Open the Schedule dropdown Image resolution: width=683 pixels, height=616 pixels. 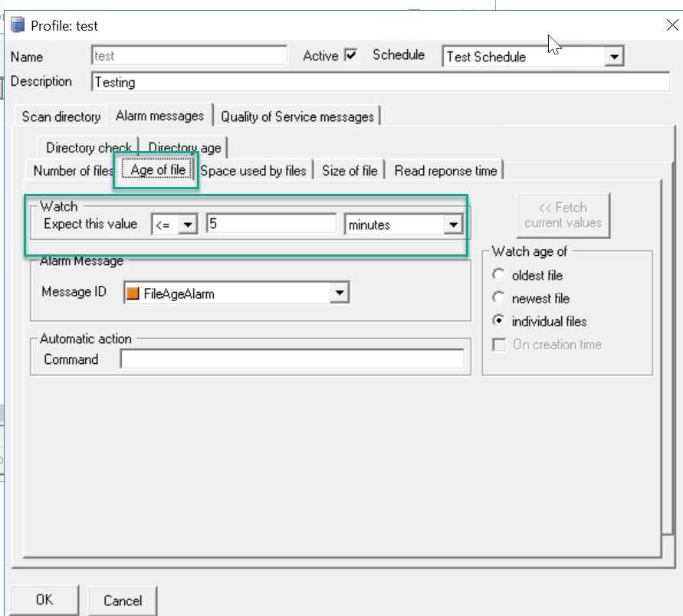(614, 57)
